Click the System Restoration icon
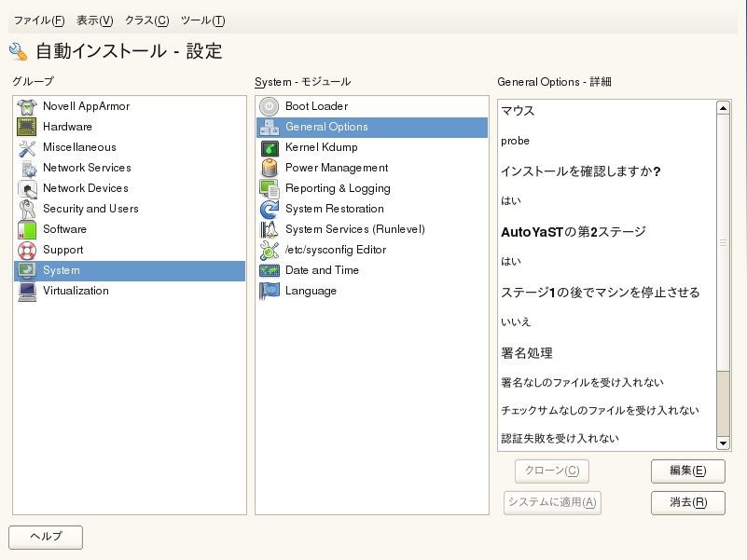This screenshot has width=747, height=560. coord(270,209)
